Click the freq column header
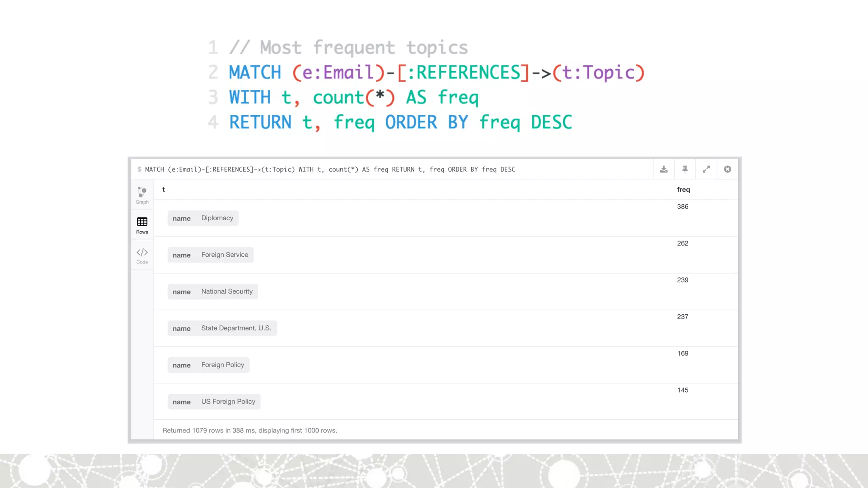 [683, 189]
